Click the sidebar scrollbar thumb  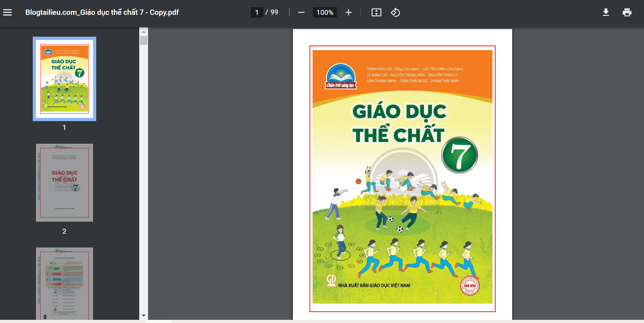tap(143, 40)
